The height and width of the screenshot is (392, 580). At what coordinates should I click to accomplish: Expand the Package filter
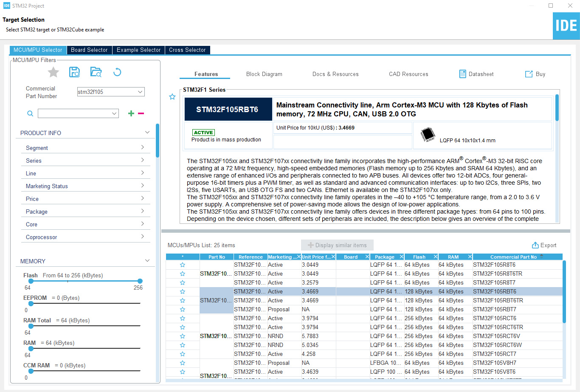[143, 211]
